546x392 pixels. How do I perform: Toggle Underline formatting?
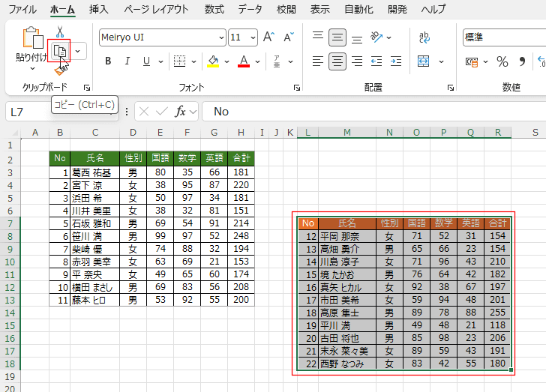coord(146,61)
